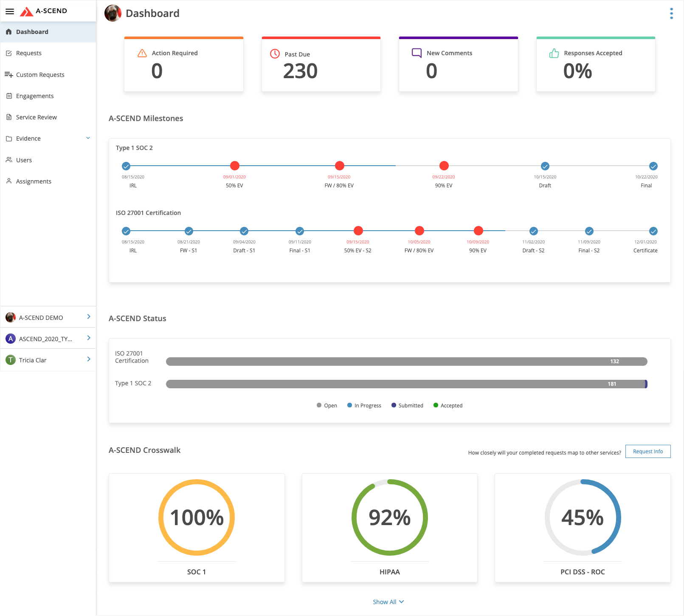Click the Responses Accepted thumbs-up icon
Viewport: 684px width, 616px height.
pyautogui.click(x=553, y=53)
